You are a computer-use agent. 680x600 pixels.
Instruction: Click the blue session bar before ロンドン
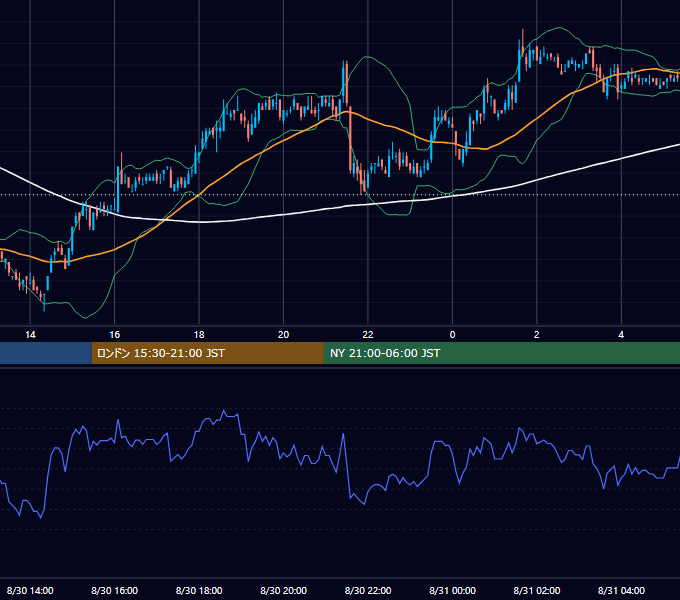coord(46,353)
